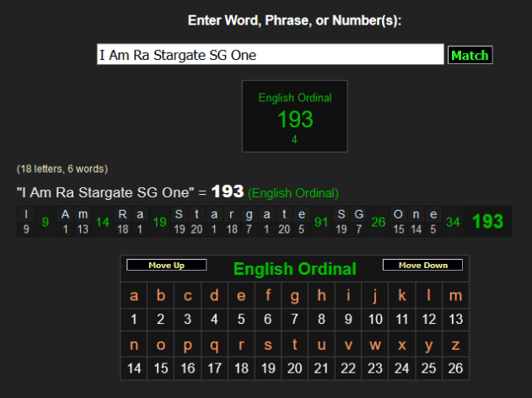Click the Move Up button
Screen dimensions: 532x398
pyautogui.click(x=166, y=265)
